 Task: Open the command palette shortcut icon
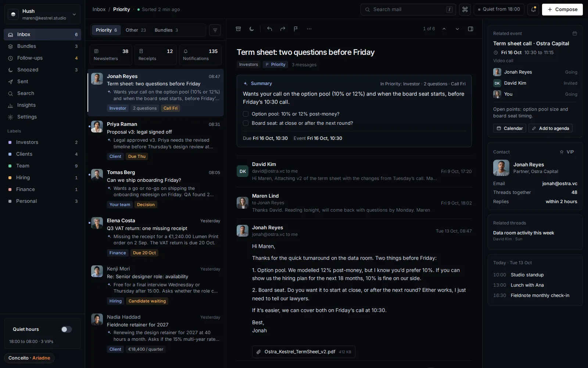[x=465, y=10]
